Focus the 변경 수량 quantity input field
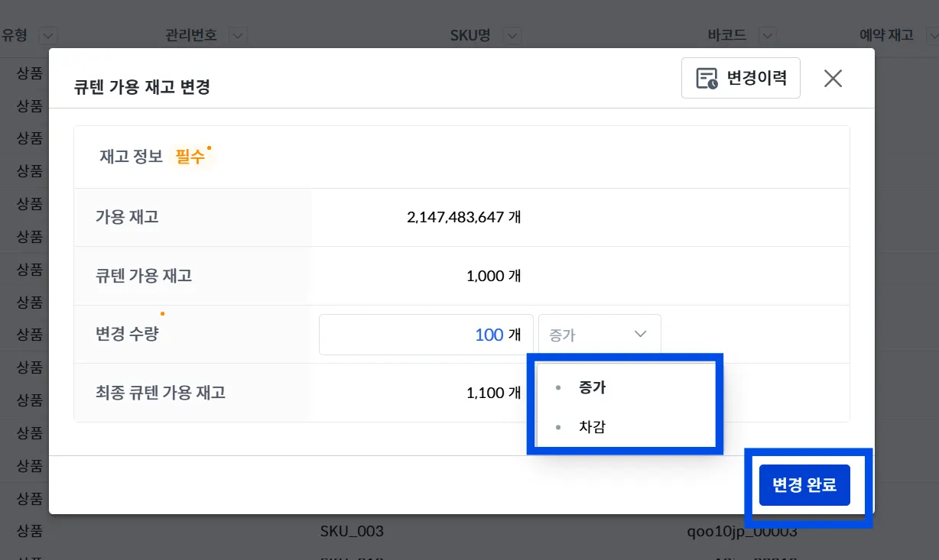 tap(413, 335)
